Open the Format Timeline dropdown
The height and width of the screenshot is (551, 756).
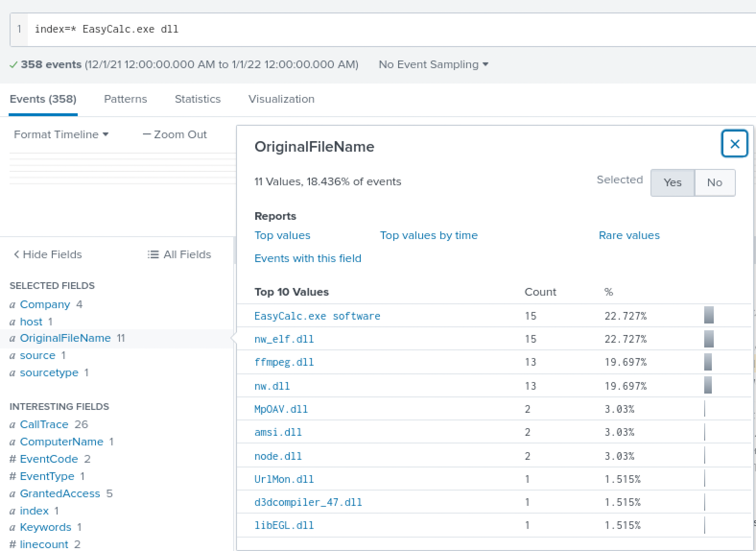coord(61,134)
